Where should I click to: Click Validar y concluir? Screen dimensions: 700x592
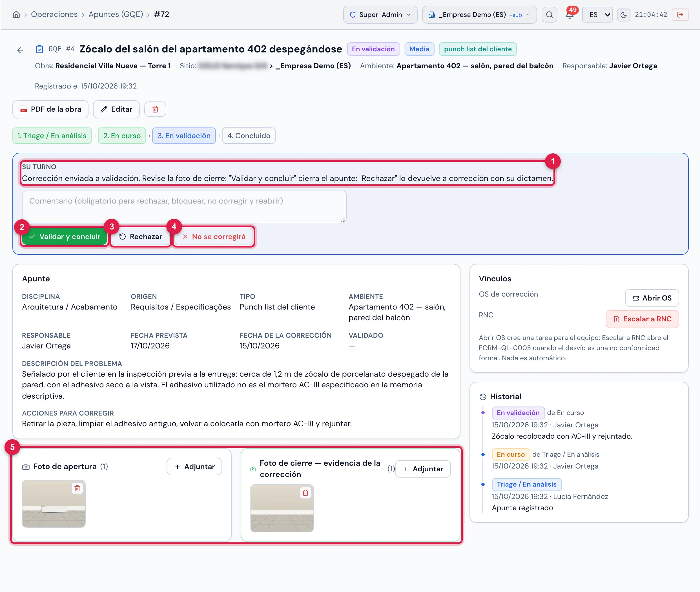(65, 237)
